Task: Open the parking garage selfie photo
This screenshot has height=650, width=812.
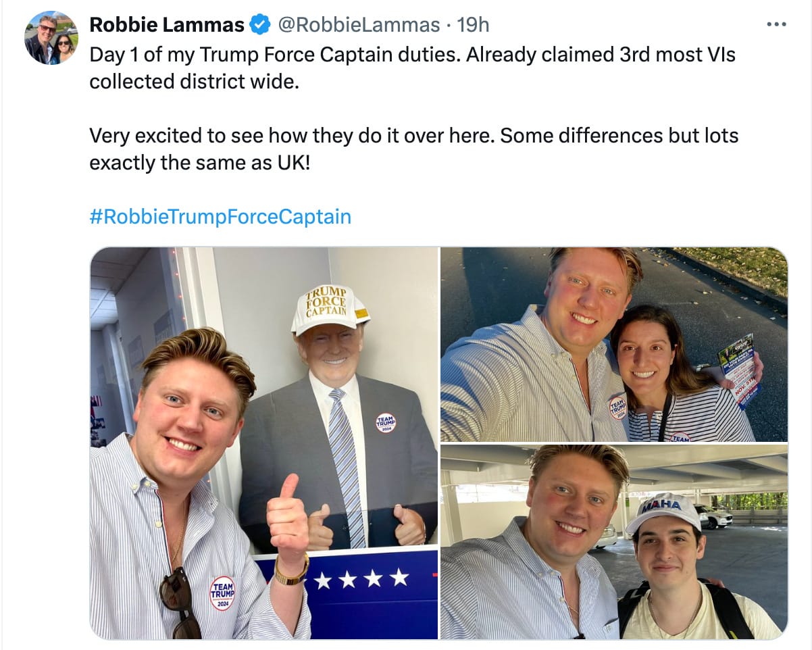Action: click(613, 541)
